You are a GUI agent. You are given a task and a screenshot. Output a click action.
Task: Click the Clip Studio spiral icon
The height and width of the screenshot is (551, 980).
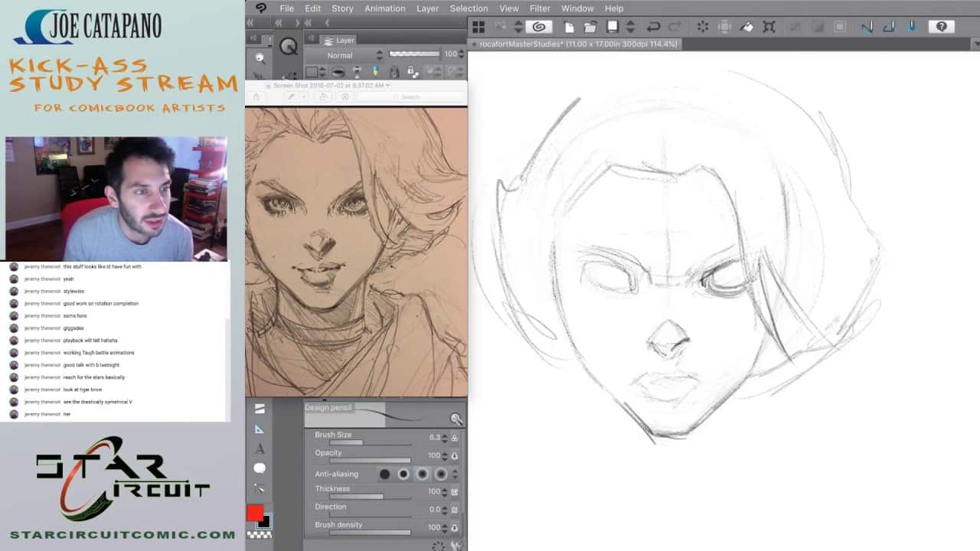(x=538, y=27)
